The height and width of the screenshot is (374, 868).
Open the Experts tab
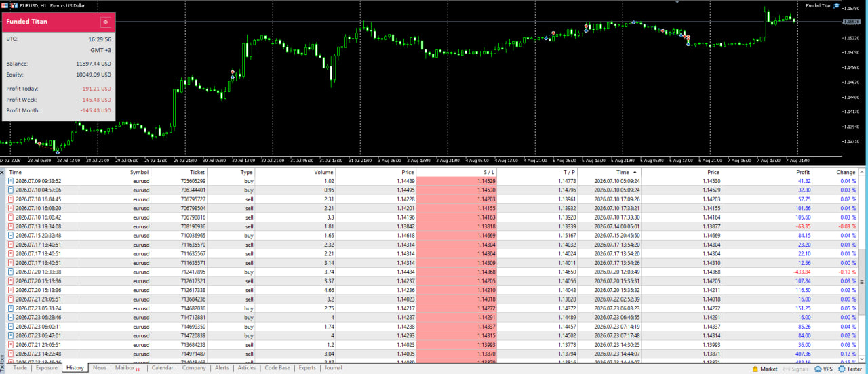[307, 368]
